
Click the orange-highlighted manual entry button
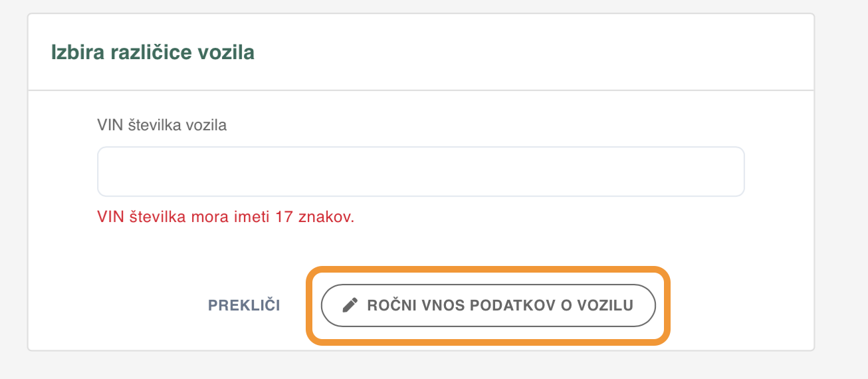coord(488,305)
